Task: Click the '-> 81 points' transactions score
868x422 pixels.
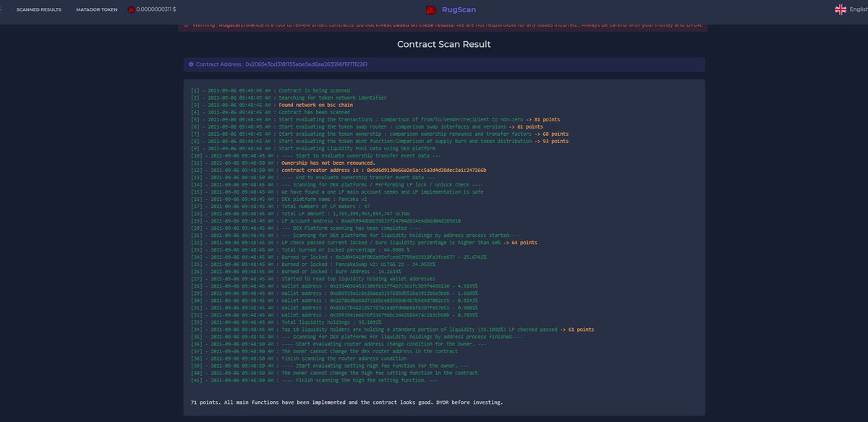Action: (542, 119)
